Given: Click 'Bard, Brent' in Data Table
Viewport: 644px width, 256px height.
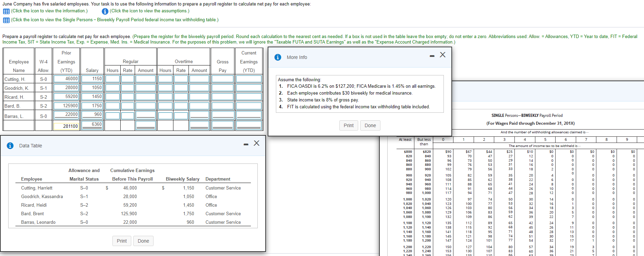Looking at the screenshot, I should click(32, 214).
